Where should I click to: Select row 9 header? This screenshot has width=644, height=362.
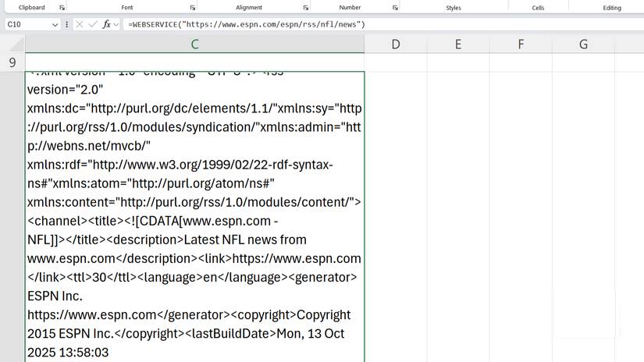click(x=12, y=62)
